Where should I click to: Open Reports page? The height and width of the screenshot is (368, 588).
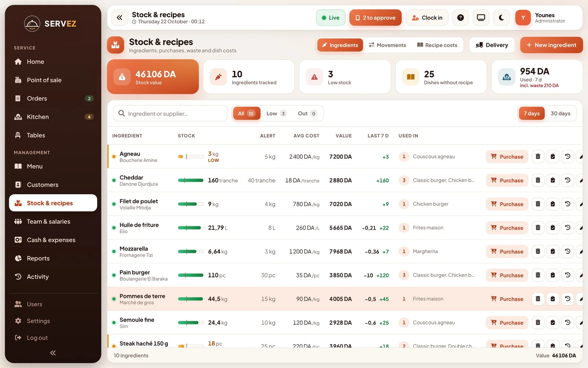[x=53, y=258]
